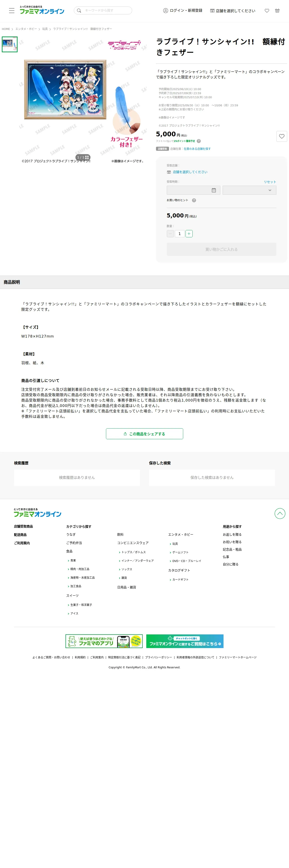Click the FamilyMart Online header logo
Viewport: 289px width, 868px height.
(42, 10)
